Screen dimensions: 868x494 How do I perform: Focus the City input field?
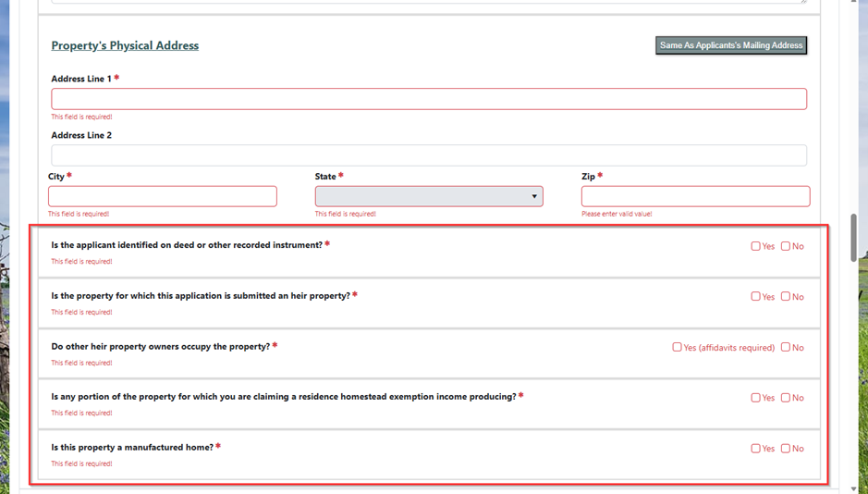tap(163, 196)
